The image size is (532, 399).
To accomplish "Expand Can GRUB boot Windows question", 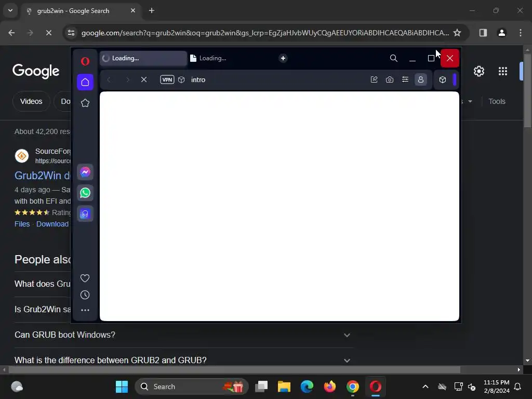I will [183, 335].
